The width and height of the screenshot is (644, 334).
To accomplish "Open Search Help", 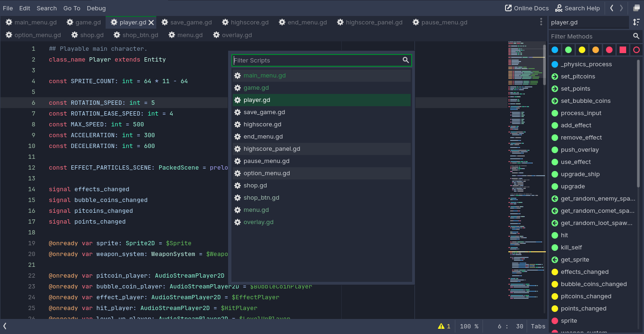I will pos(578,8).
